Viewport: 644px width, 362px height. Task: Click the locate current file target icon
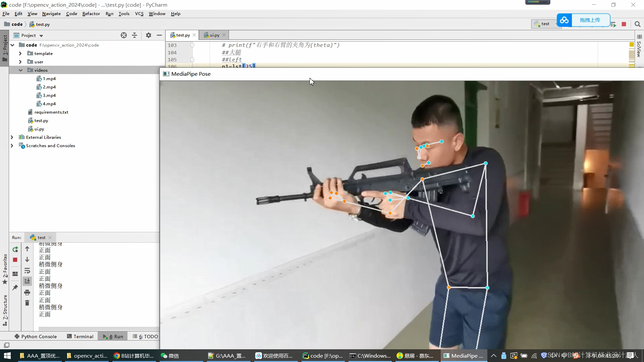pos(124,35)
